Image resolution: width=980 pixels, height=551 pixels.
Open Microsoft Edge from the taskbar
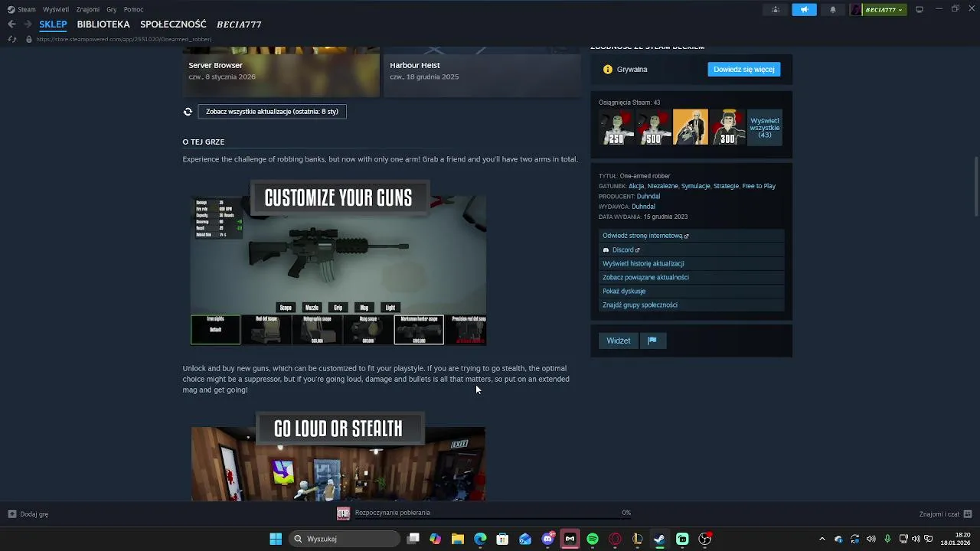[x=480, y=539]
